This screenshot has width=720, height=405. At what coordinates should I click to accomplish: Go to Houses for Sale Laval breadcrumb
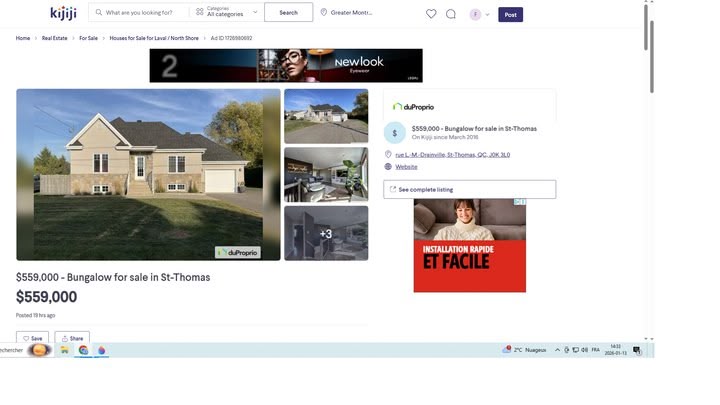154,38
